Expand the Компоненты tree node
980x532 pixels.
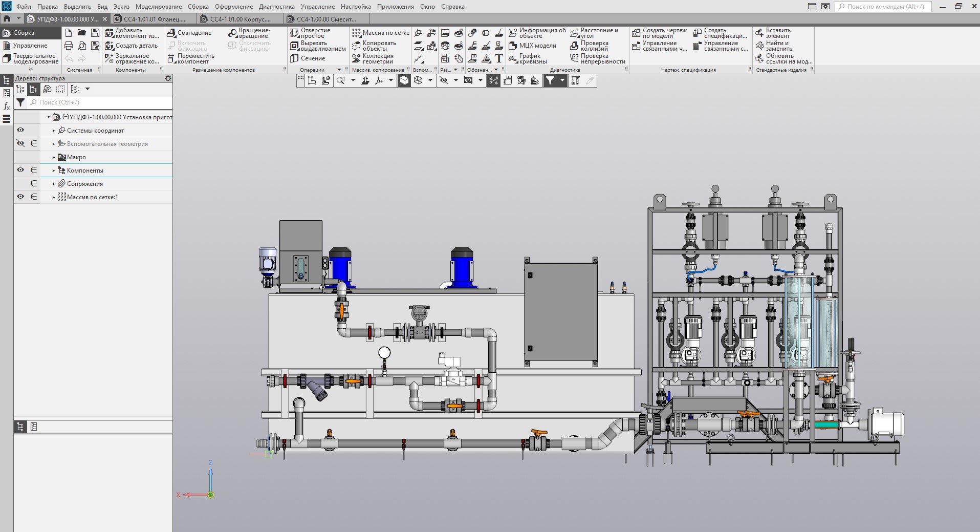[x=54, y=171]
